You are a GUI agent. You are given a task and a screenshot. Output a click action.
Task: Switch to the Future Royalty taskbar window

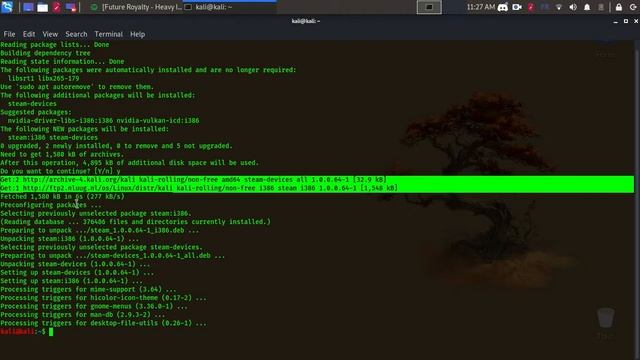tap(136, 7)
